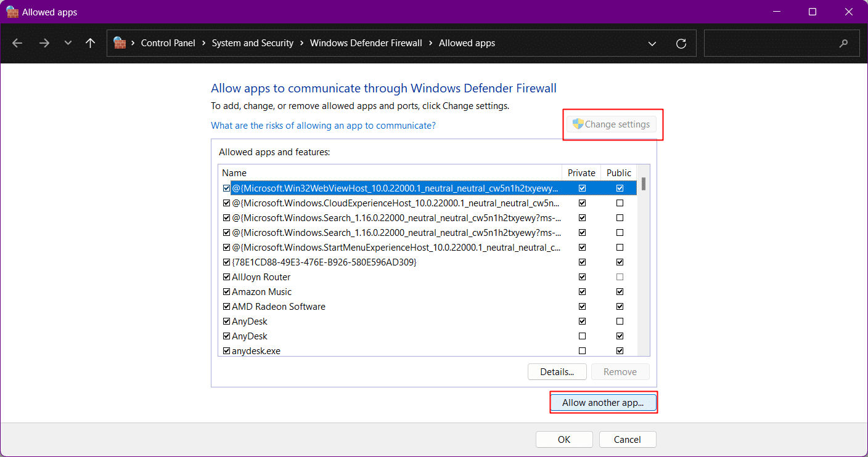Expand the chevron after System and Security
This screenshot has height=457, width=868.
[x=301, y=43]
